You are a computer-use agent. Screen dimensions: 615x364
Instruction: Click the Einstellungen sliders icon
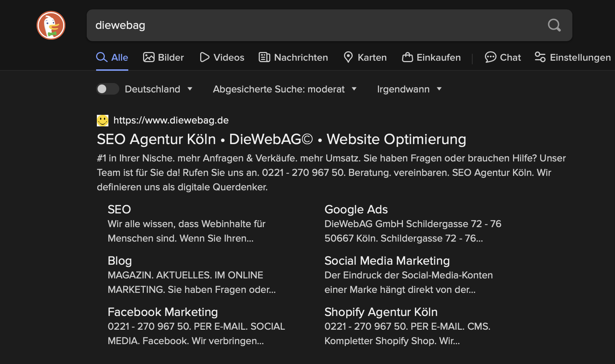click(540, 57)
